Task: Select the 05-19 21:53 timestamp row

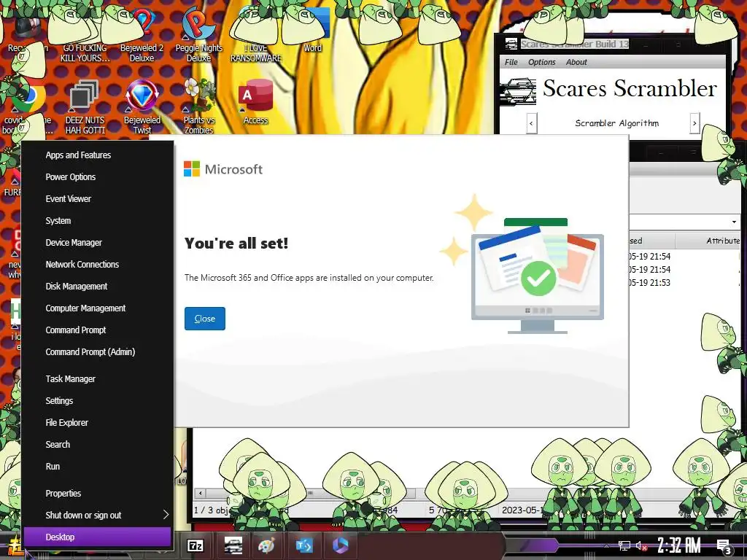Action: click(649, 283)
